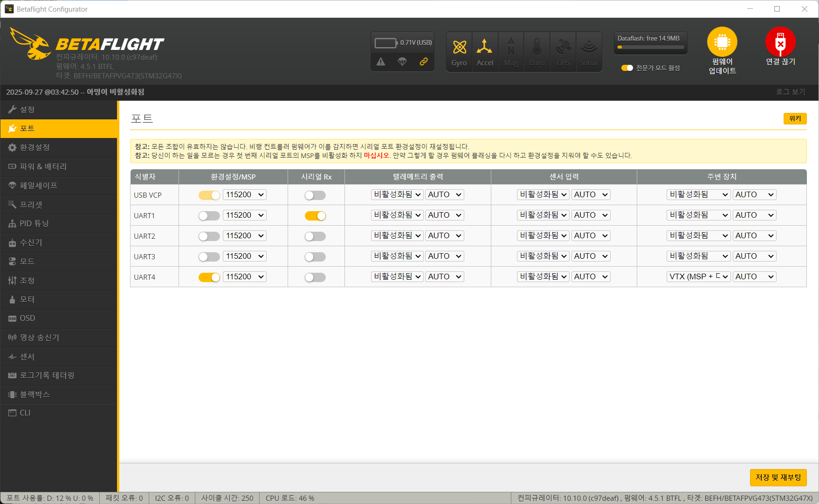Click the battery icon beside 파워 & 배터리
The image size is (819, 504).
pyautogui.click(x=12, y=166)
